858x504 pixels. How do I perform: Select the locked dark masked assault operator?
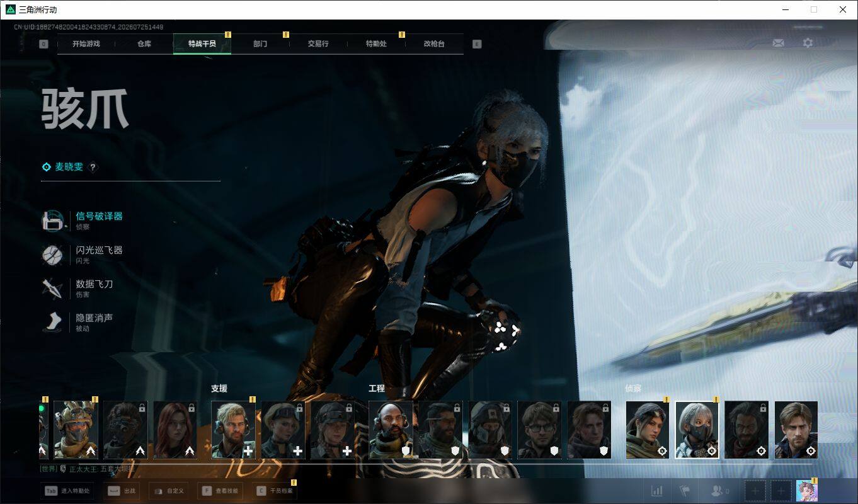(125, 430)
